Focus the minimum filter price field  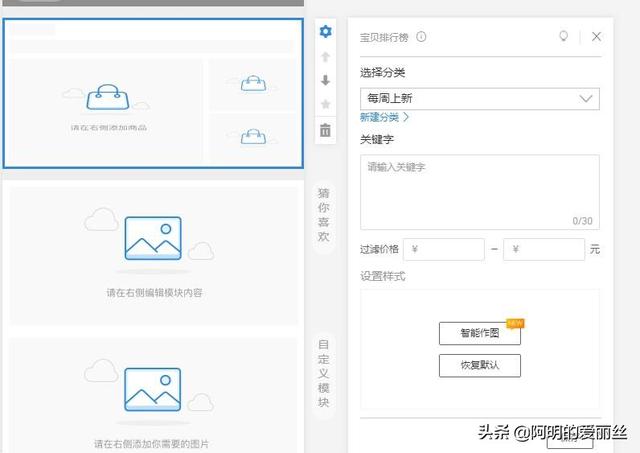coord(444,249)
